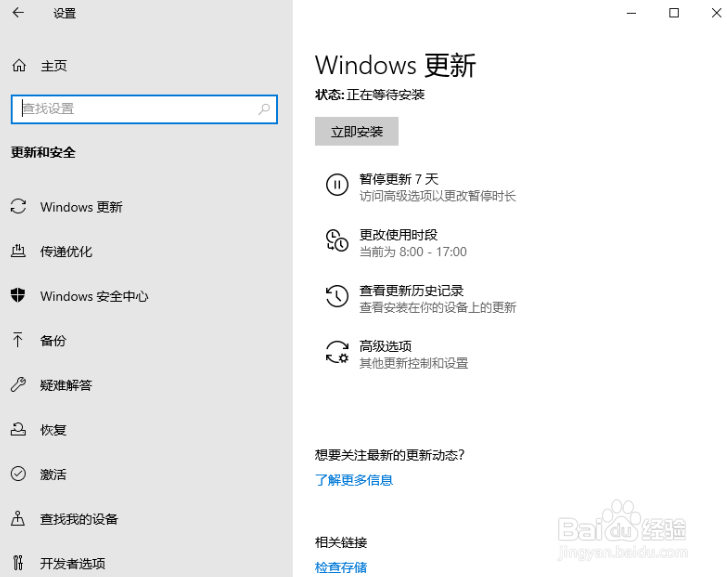Open 高级选项 settings

(x=385, y=346)
